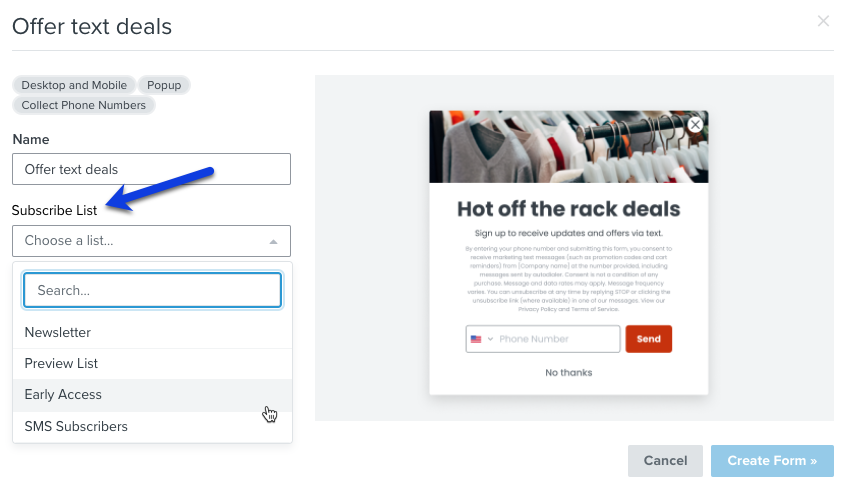Click the Desktop and Mobile tag
The height and width of the screenshot is (490, 848).
[x=74, y=85]
